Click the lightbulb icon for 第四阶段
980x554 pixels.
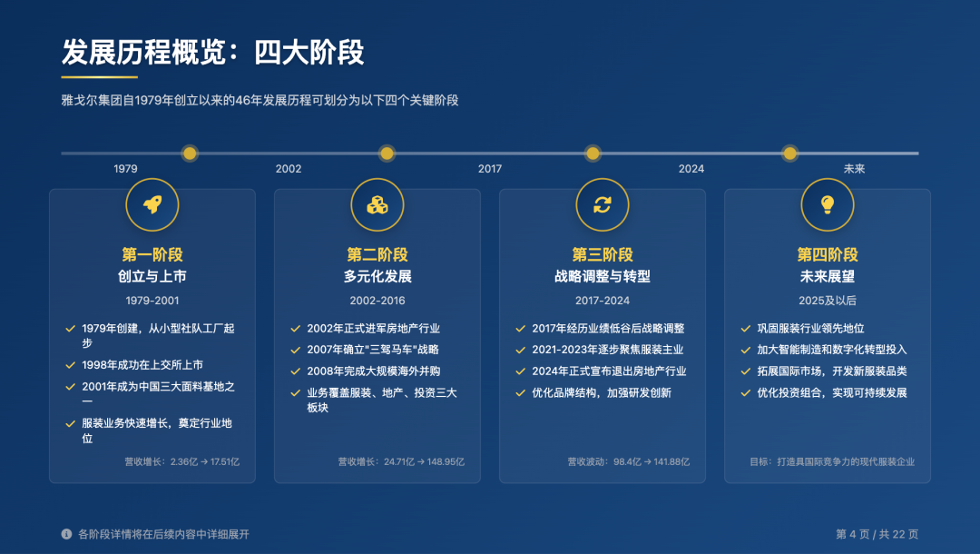coord(828,204)
